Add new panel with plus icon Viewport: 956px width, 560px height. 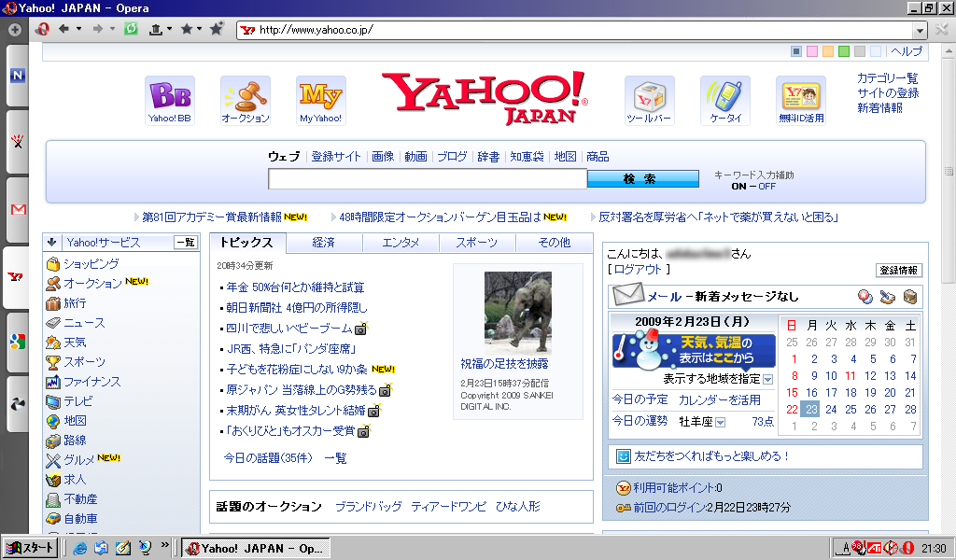15,29
